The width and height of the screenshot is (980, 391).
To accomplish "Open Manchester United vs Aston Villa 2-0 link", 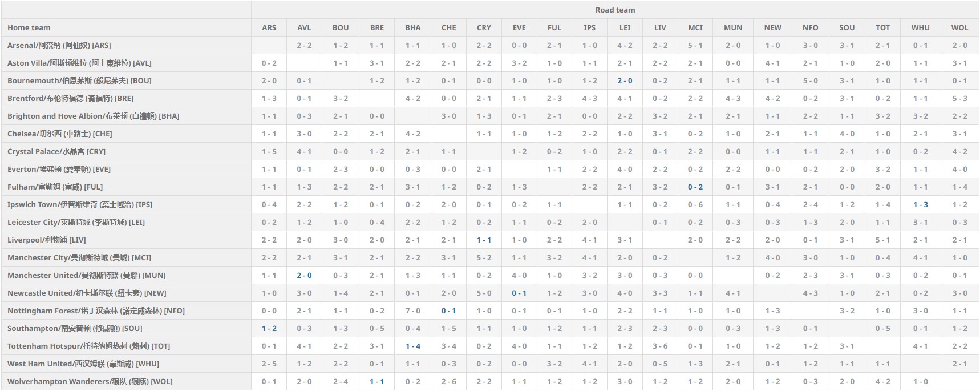I will coord(304,275).
